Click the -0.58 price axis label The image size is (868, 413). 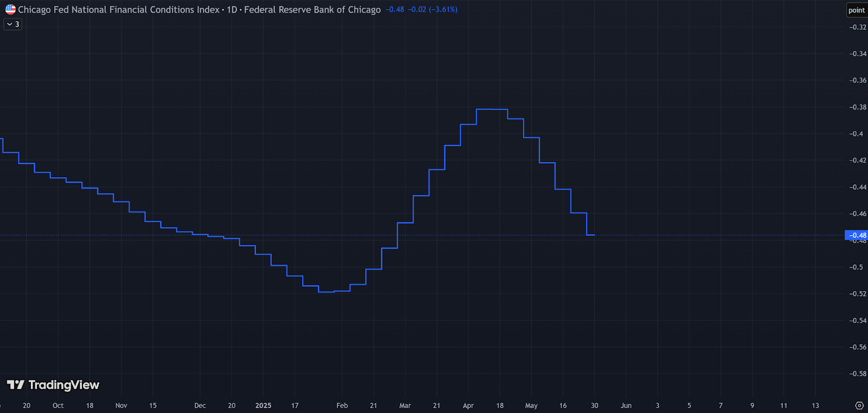pos(858,373)
